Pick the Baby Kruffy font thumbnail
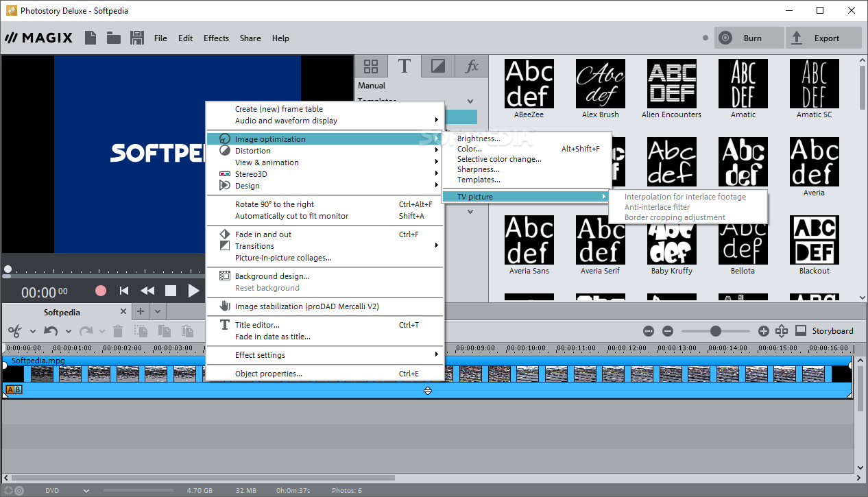 (671, 240)
